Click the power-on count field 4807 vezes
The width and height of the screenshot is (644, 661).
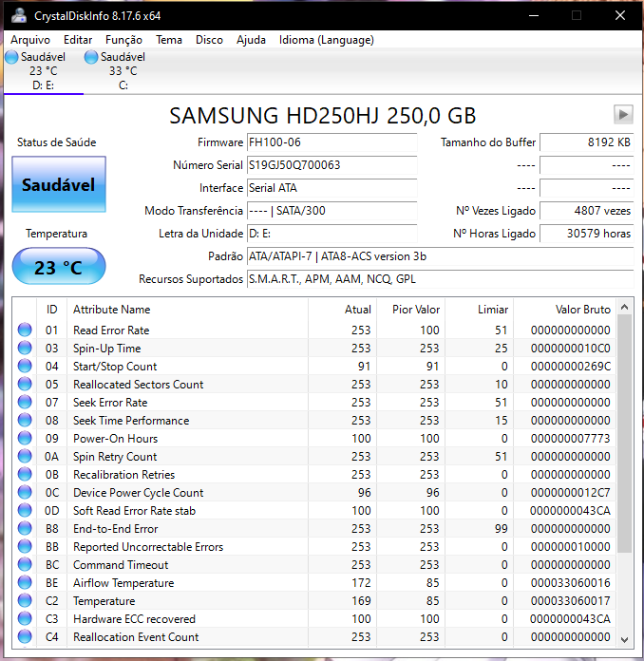pos(587,210)
